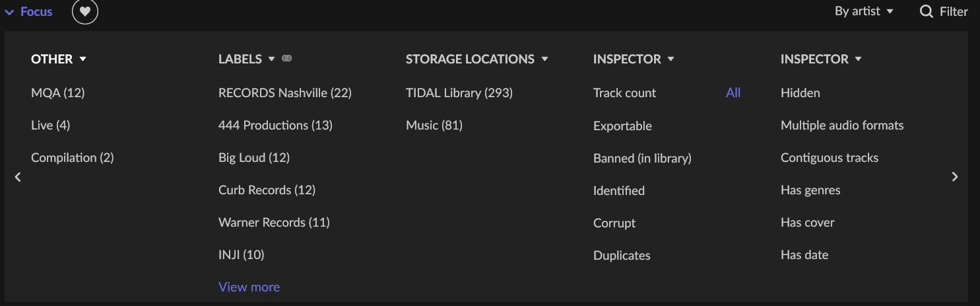The image size is (980, 306).
Task: Open the By artist sort dropdown
Action: click(864, 11)
